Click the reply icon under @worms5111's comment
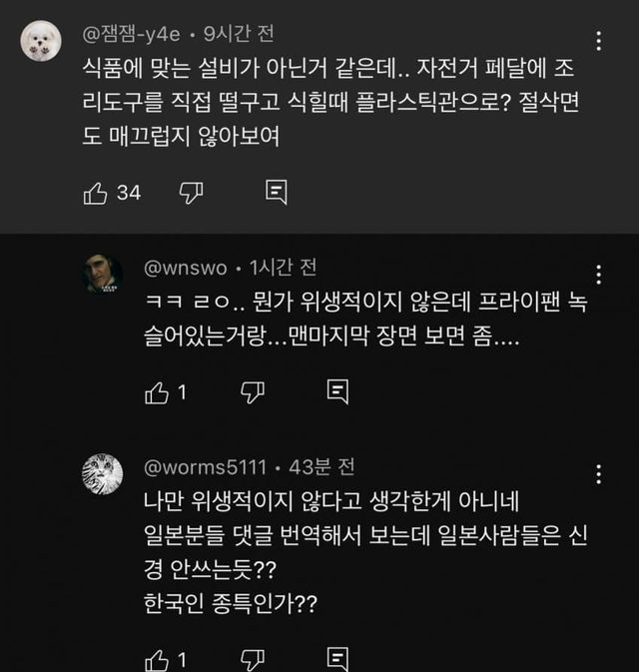This screenshot has width=639, height=672. coord(337,659)
